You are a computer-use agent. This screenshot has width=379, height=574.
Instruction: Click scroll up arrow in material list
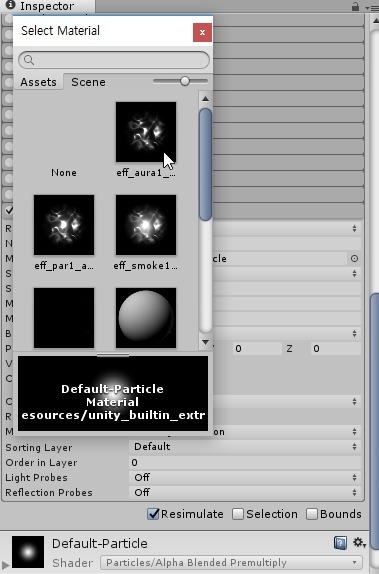pyautogui.click(x=205, y=98)
